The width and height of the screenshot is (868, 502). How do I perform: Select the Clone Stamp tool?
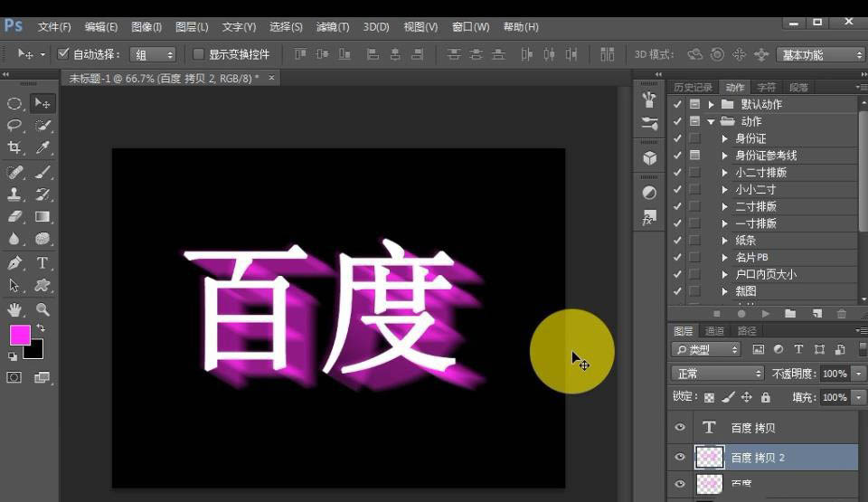point(14,194)
